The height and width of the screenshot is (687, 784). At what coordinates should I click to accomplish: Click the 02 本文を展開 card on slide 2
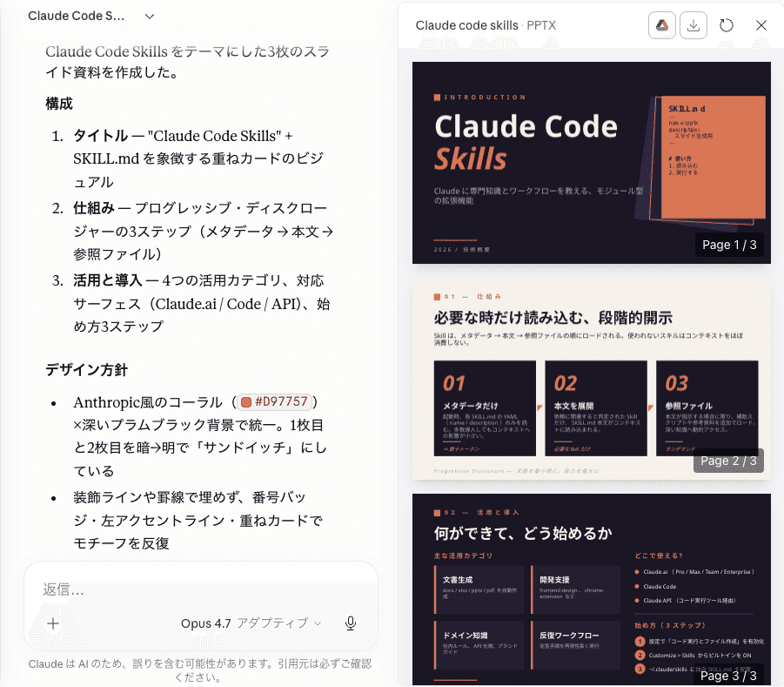(x=596, y=408)
